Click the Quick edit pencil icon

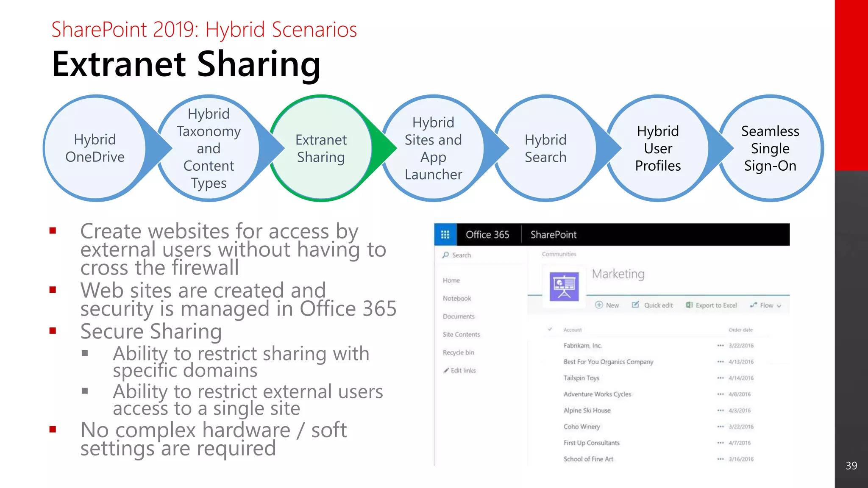coord(635,305)
